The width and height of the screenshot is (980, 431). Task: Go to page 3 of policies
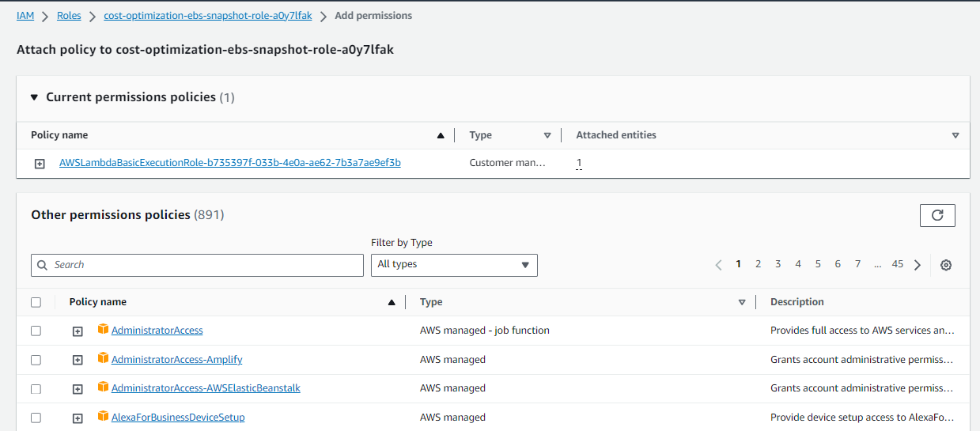coord(778,264)
